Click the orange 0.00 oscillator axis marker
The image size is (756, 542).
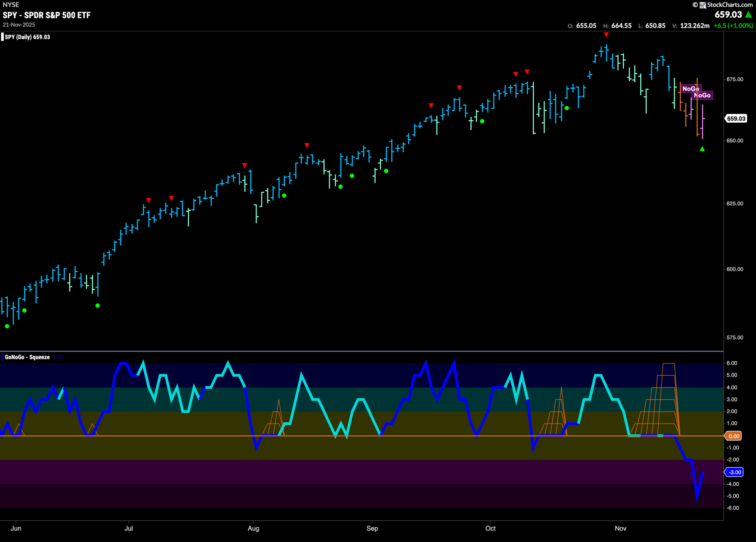pos(734,436)
